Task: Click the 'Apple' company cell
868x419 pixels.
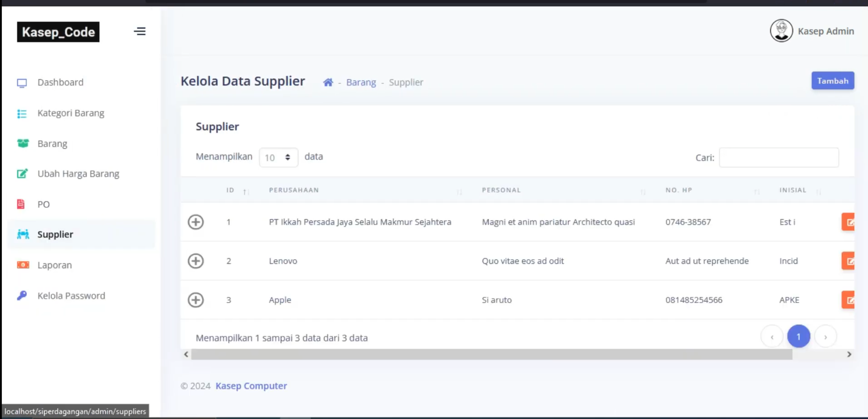Action: coord(280,300)
